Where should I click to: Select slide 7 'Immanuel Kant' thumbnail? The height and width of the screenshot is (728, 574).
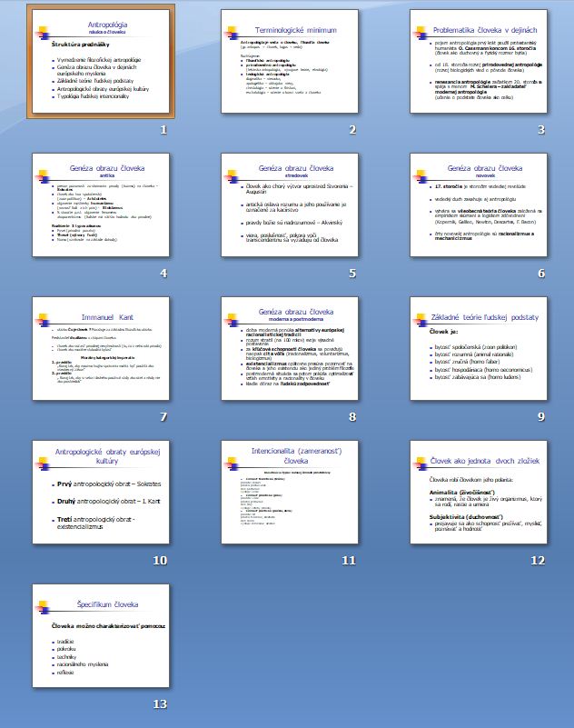tap(101, 349)
